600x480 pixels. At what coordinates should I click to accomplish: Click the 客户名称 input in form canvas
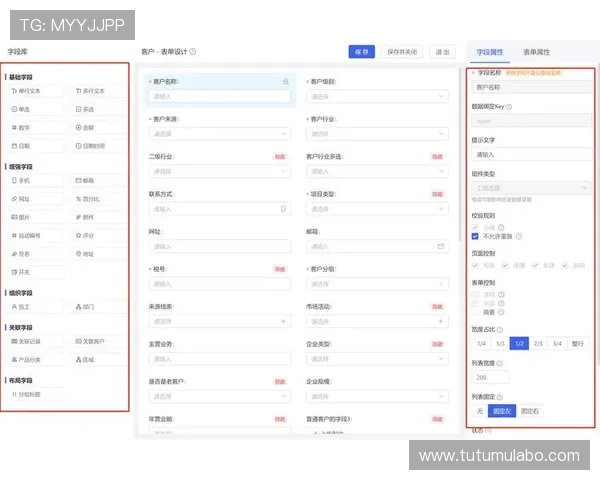(x=220, y=96)
